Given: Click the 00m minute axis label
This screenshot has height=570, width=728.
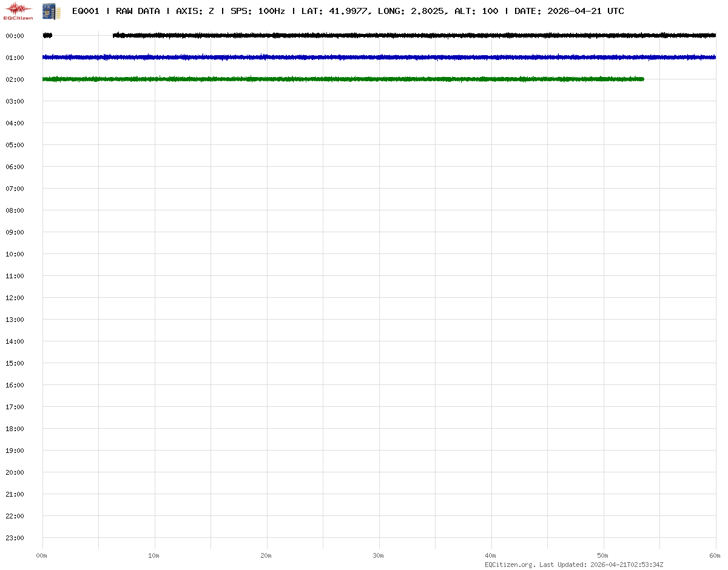Looking at the screenshot, I should [x=42, y=555].
